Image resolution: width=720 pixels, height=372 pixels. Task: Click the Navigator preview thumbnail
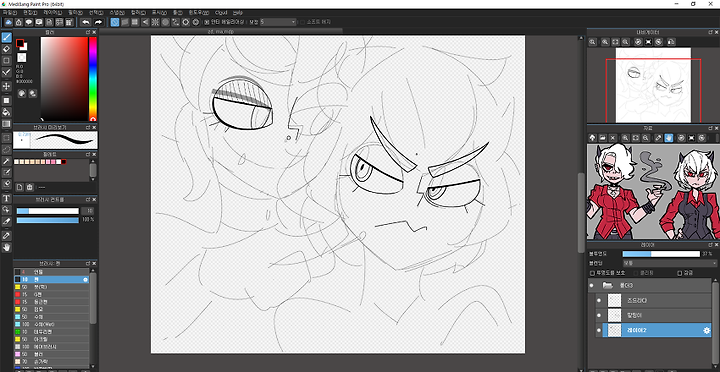(x=653, y=85)
